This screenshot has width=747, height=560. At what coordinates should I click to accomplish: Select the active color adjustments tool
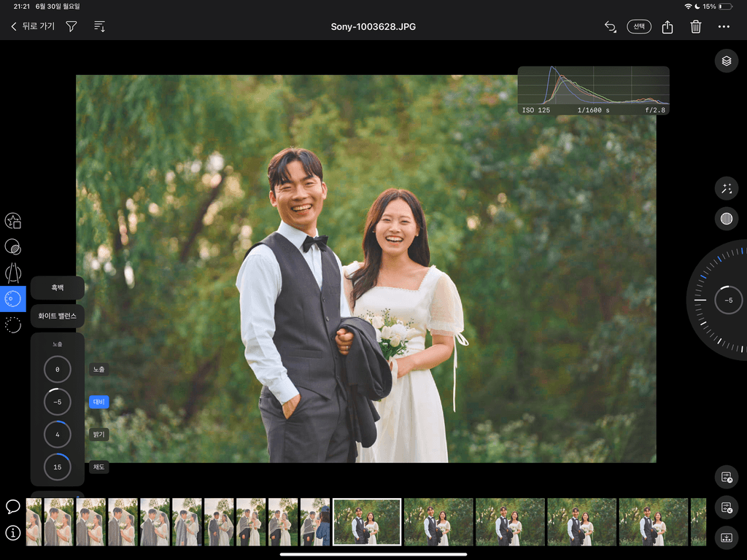(x=13, y=299)
